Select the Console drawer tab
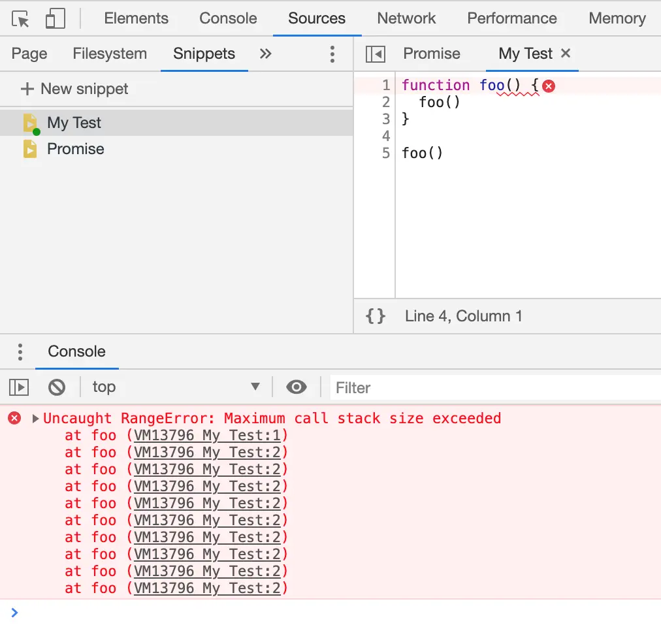This screenshot has width=661, height=644. (76, 351)
